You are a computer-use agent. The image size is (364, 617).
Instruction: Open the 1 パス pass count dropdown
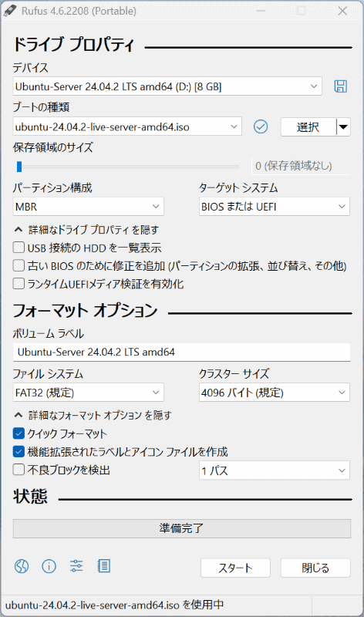point(275,470)
